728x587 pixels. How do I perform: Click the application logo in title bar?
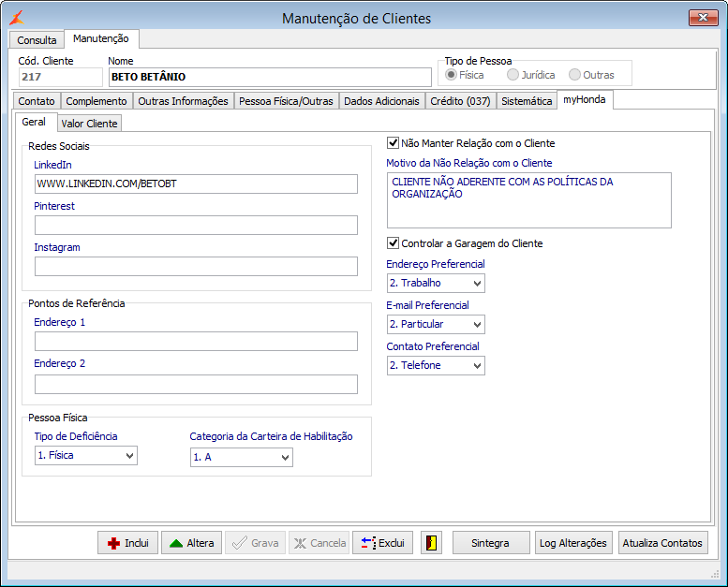pyautogui.click(x=17, y=18)
